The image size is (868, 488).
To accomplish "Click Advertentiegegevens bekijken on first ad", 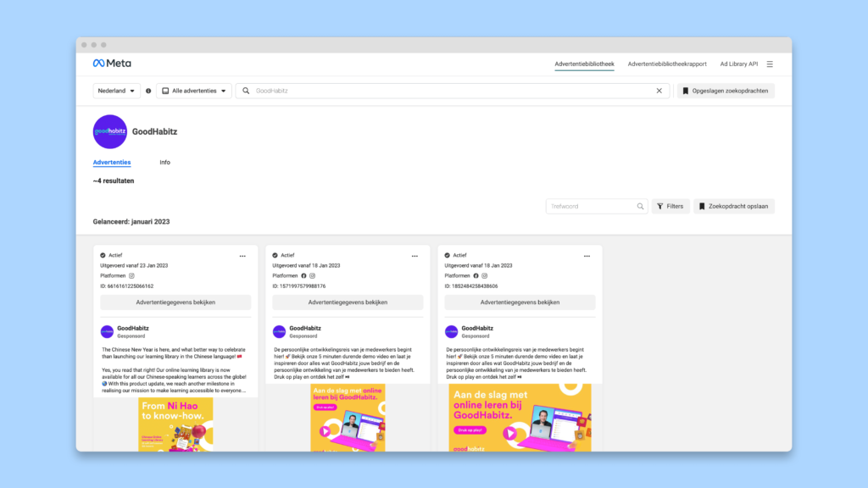I will click(175, 302).
